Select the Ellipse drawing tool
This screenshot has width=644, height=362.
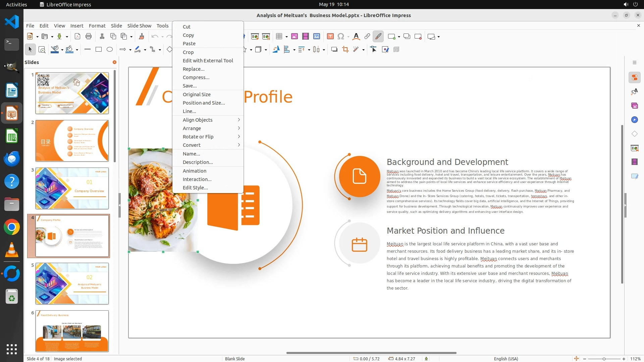point(110,50)
